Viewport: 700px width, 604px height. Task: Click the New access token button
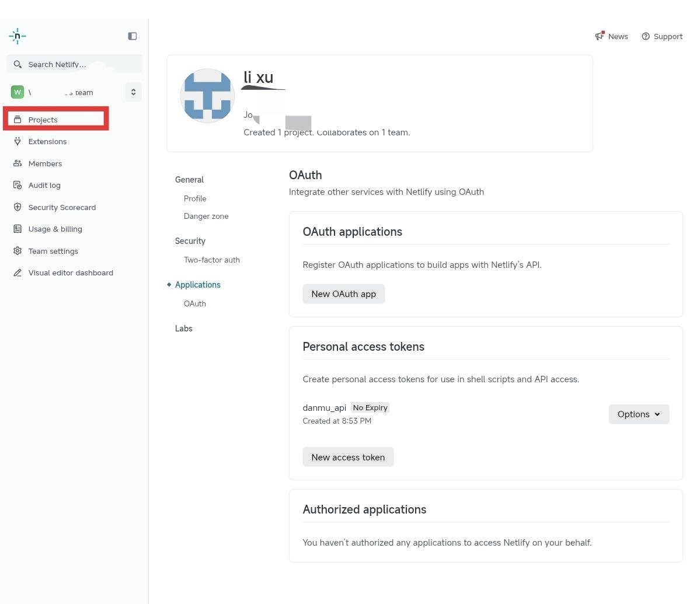348,457
